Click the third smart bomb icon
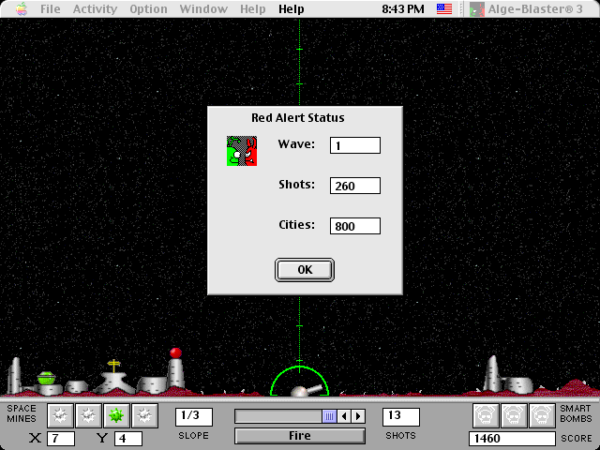 [x=541, y=414]
